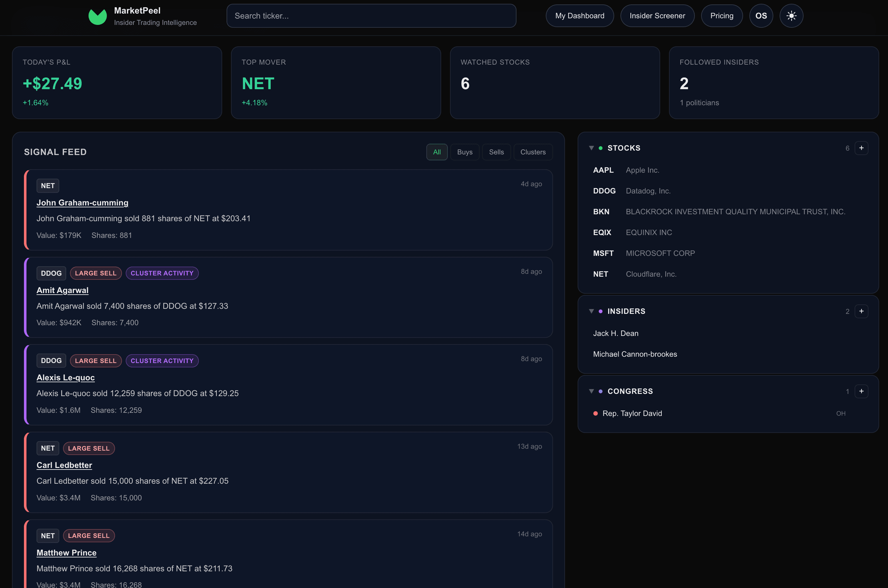
Task: Click Large Sell tag on Alexis Le-quoc card
Action: pyautogui.click(x=95, y=361)
